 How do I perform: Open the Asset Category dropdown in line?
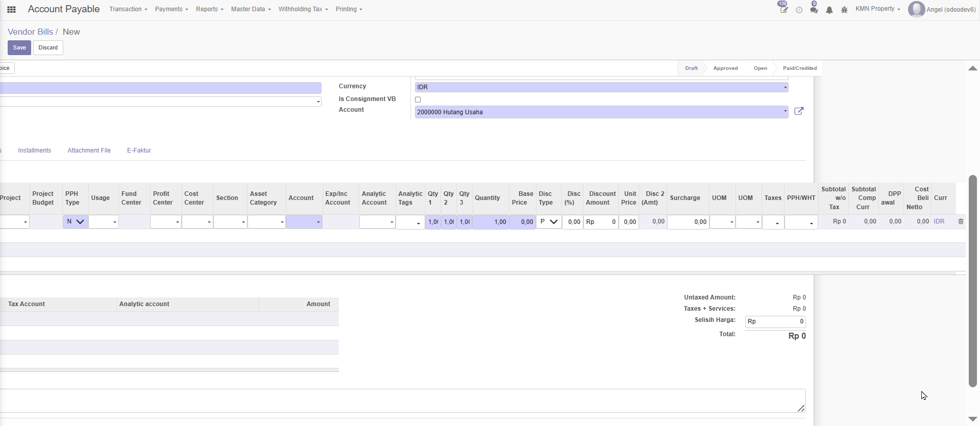[266, 222]
